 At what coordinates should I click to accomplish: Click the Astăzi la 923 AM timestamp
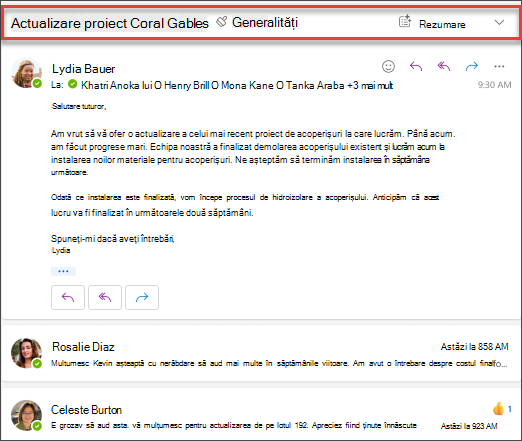click(x=469, y=426)
